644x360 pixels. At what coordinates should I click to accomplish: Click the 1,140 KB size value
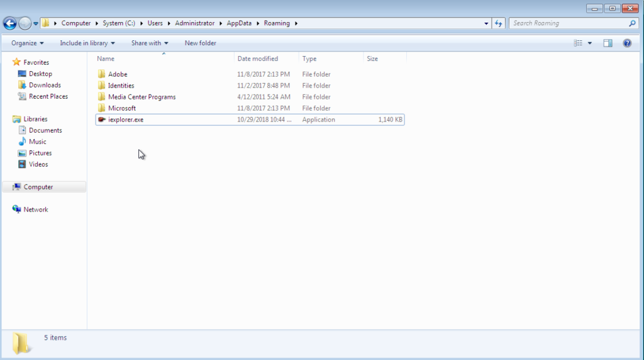coord(390,120)
